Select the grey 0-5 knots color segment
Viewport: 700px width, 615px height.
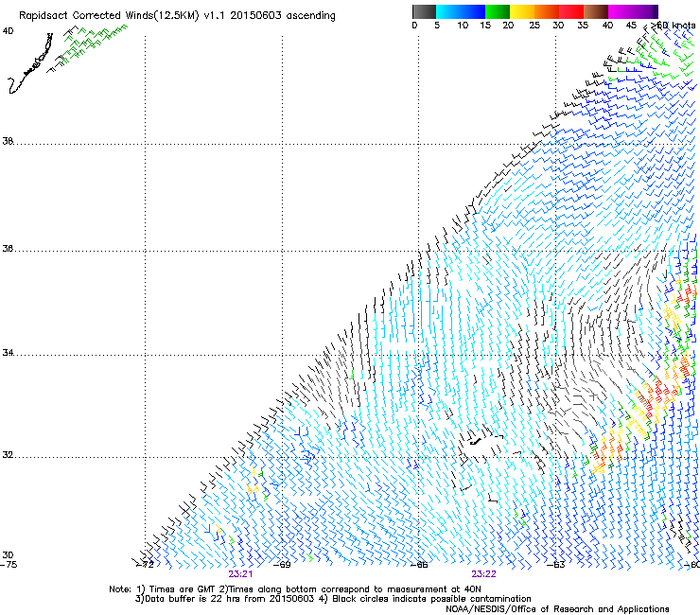[424, 11]
